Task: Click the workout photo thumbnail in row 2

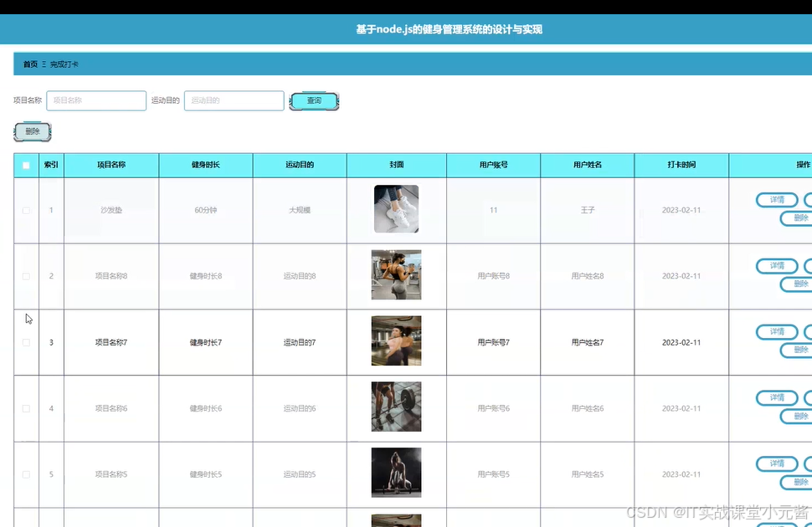Action: click(x=396, y=276)
